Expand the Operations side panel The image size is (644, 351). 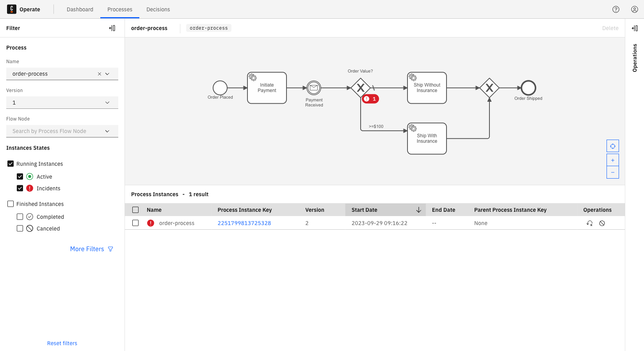[635, 28]
